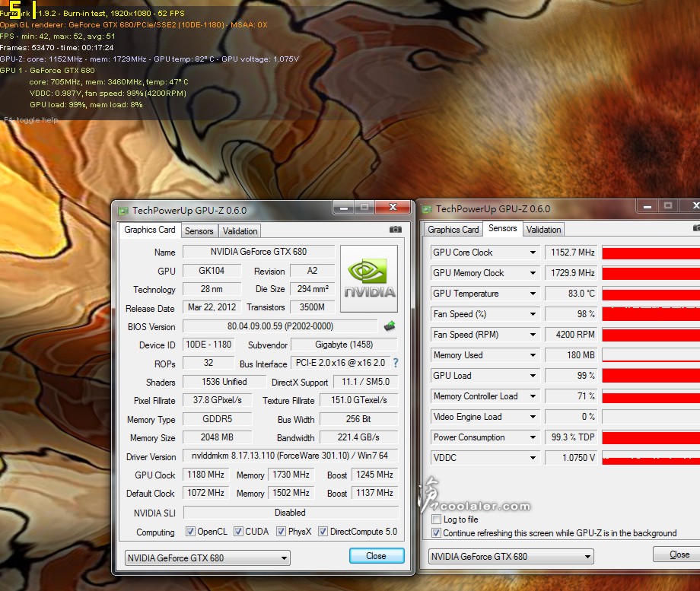Image resolution: width=700 pixels, height=591 pixels.
Task: Open the Video Engine Load sensor dropdown
Action: tap(533, 417)
